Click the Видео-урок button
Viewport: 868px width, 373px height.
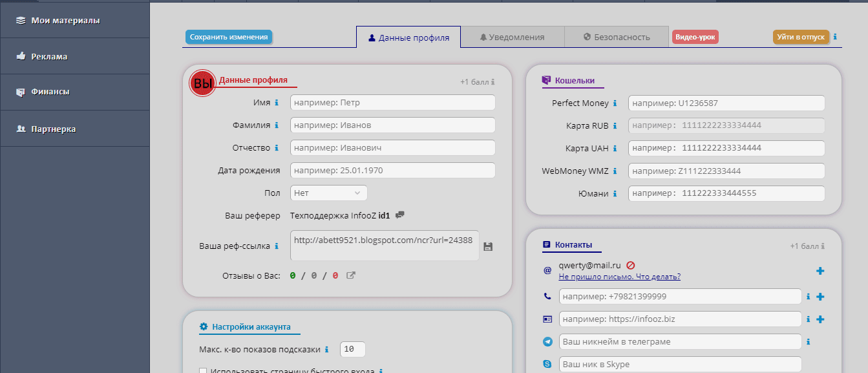tap(695, 37)
